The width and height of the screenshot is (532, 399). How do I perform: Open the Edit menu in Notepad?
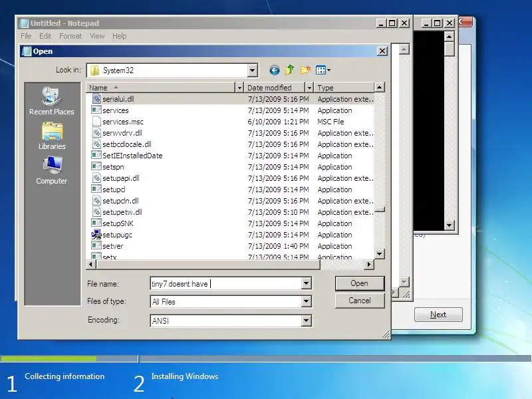tap(45, 36)
